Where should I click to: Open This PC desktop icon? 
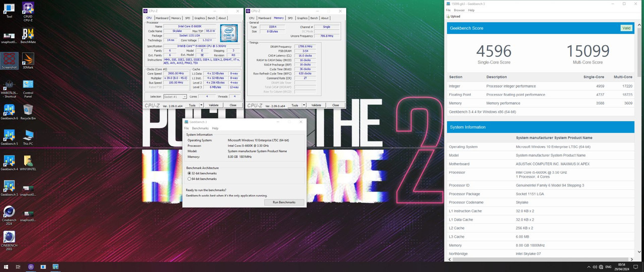coord(28,138)
